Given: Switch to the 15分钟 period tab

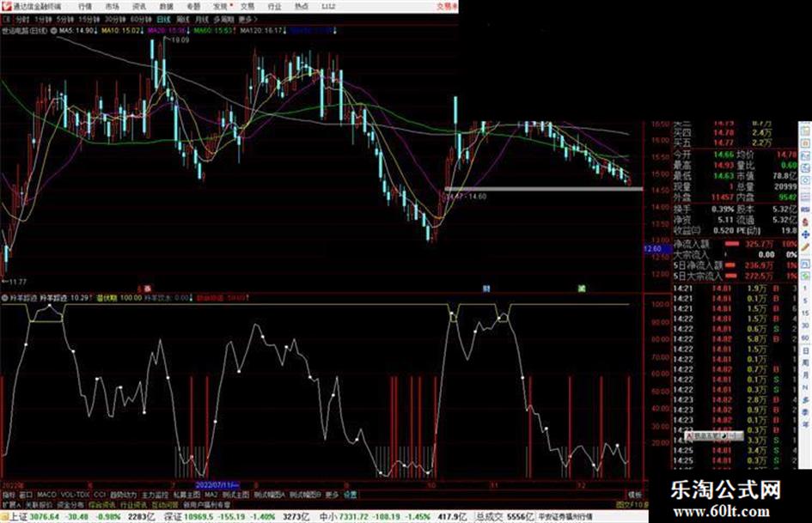Looking at the screenshot, I should pyautogui.click(x=89, y=20).
